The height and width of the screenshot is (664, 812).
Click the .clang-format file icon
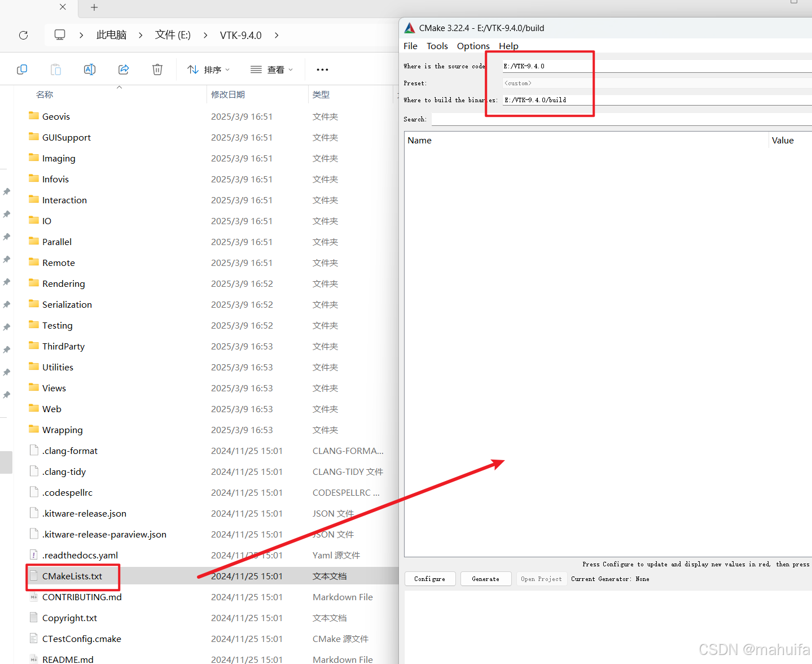tap(34, 450)
